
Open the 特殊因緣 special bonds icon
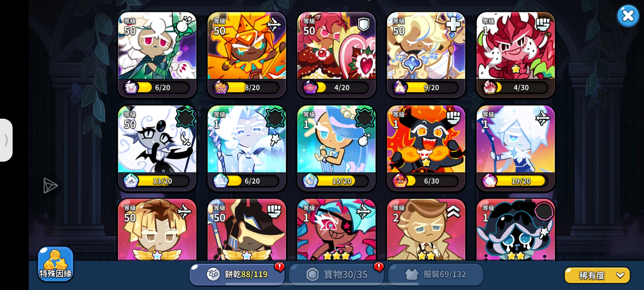(55, 264)
